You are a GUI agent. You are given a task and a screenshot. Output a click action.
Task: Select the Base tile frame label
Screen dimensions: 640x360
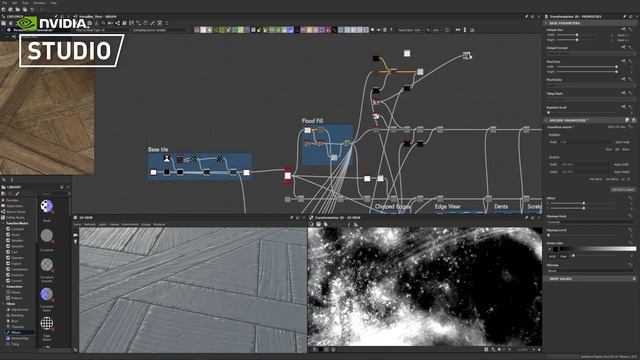point(158,150)
